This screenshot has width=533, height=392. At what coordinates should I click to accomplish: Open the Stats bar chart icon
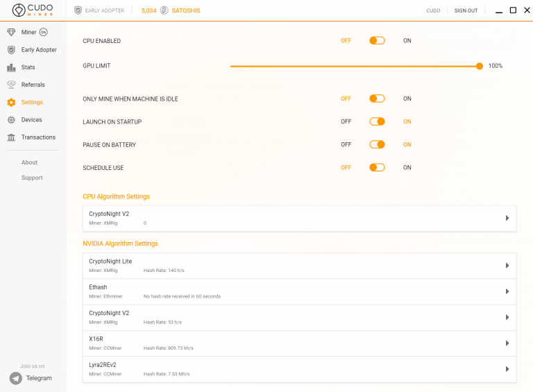pos(11,67)
